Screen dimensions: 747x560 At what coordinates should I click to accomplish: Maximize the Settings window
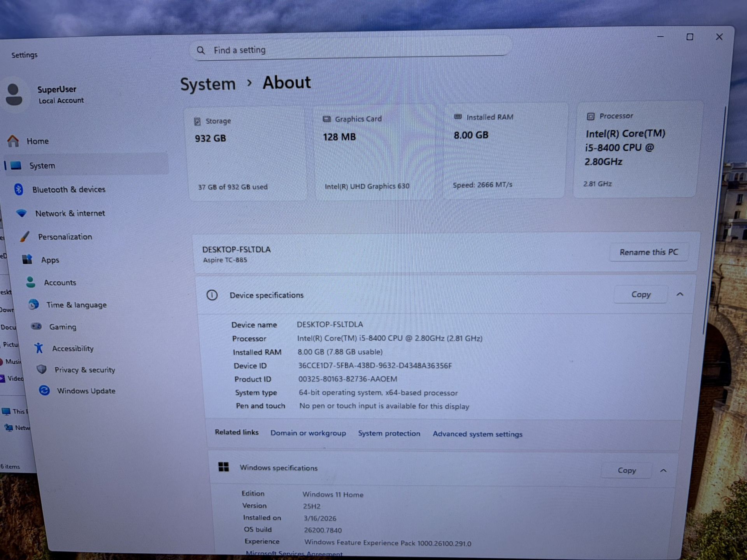690,37
